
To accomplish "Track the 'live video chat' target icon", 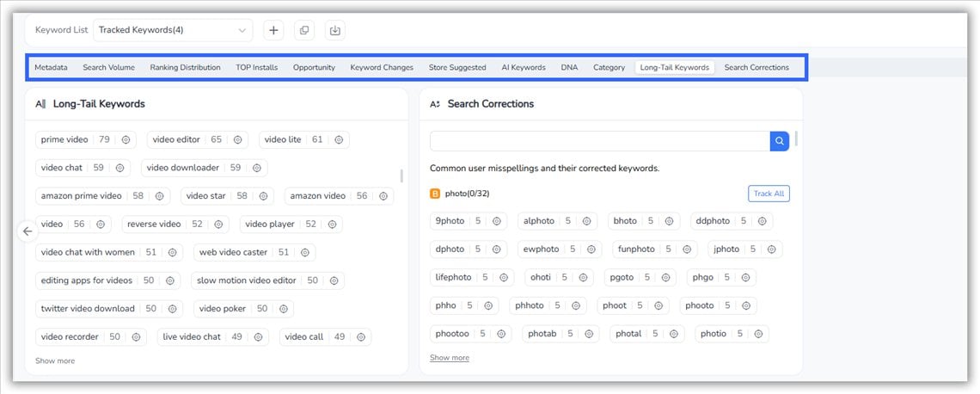I will click(258, 337).
